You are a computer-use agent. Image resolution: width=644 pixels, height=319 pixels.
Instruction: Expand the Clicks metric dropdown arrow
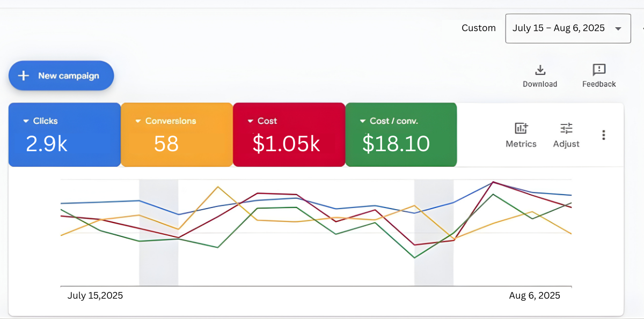26,122
